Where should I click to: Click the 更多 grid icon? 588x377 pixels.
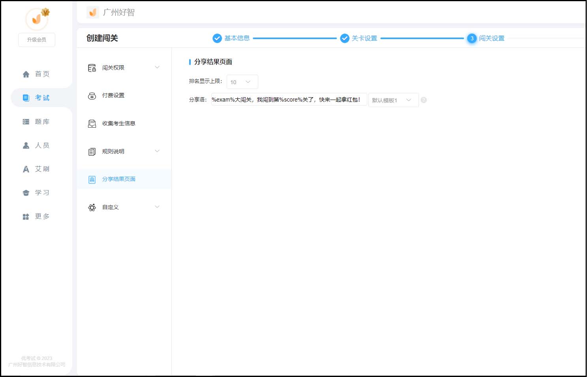[26, 217]
